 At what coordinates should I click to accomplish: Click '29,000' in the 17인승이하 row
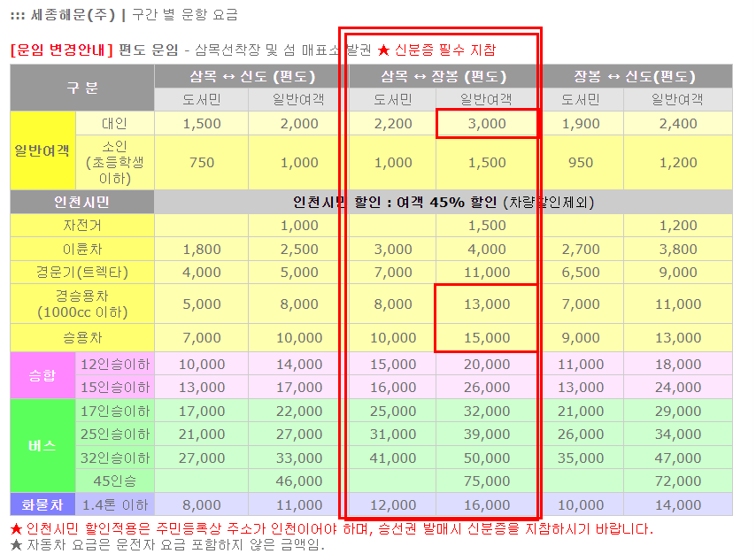click(x=678, y=411)
